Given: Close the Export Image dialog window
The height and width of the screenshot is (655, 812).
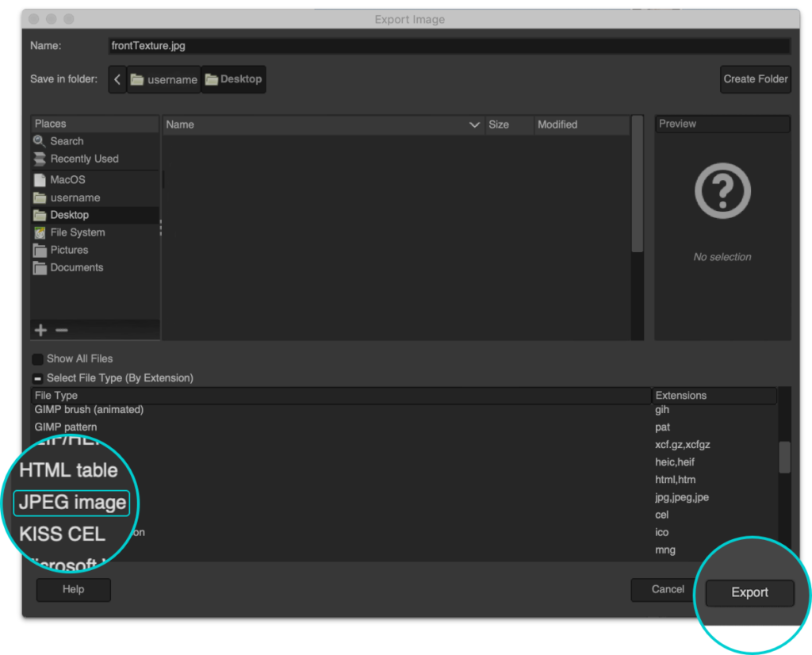Looking at the screenshot, I should 34,19.
